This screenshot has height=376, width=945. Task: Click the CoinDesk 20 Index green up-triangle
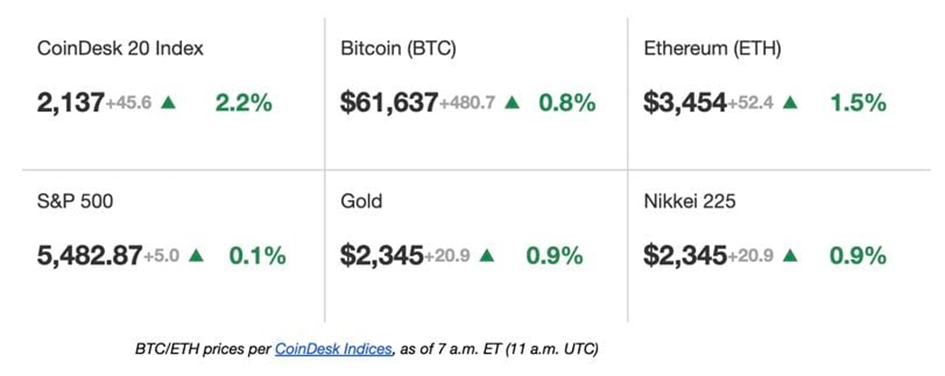click(x=168, y=103)
